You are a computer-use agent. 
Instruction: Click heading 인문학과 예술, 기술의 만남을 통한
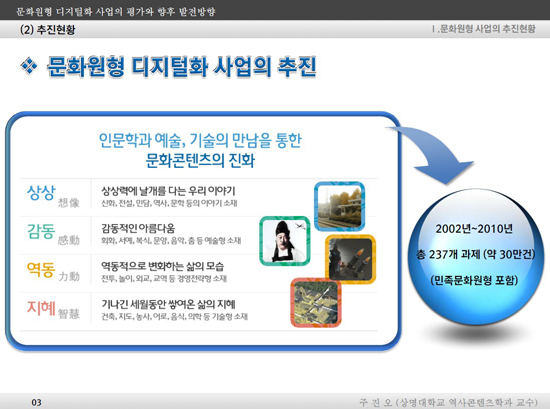[200, 140]
